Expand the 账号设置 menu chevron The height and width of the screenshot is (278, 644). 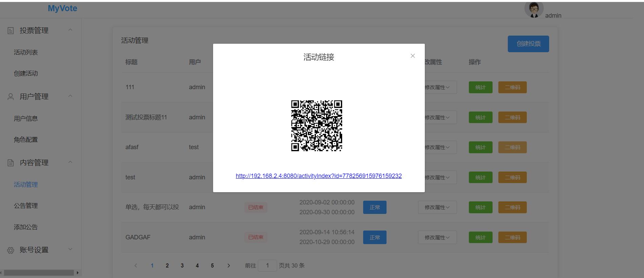coord(70,250)
